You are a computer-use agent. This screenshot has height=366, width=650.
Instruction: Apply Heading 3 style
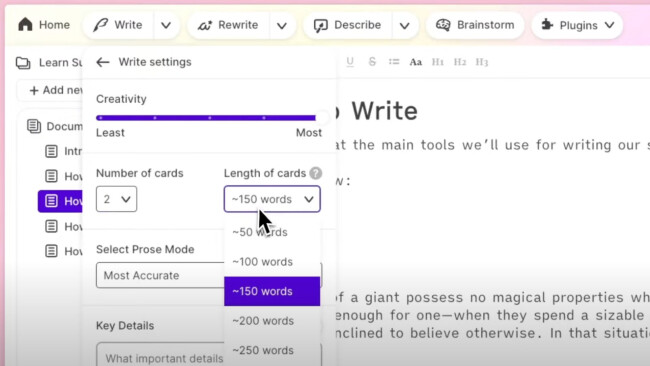click(482, 62)
